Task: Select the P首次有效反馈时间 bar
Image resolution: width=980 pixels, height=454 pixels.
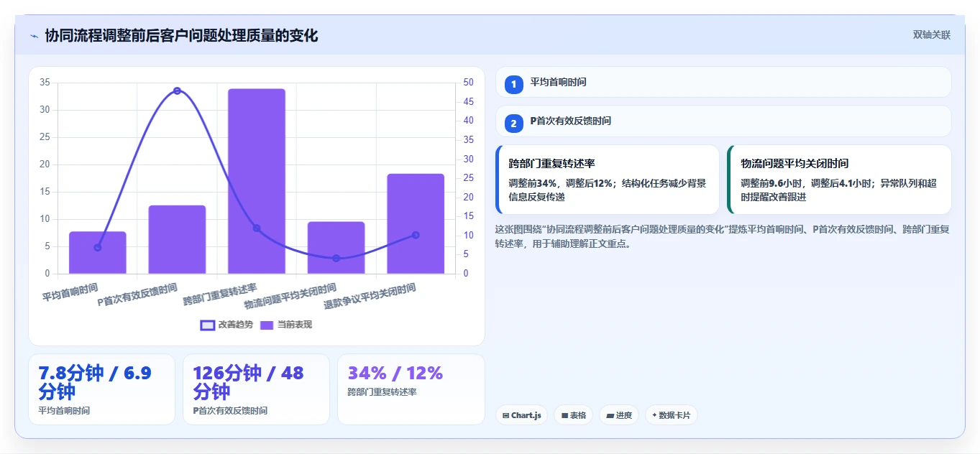Action: click(177, 239)
